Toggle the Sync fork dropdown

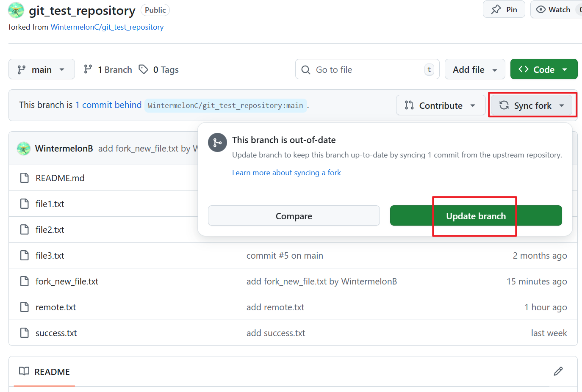532,105
